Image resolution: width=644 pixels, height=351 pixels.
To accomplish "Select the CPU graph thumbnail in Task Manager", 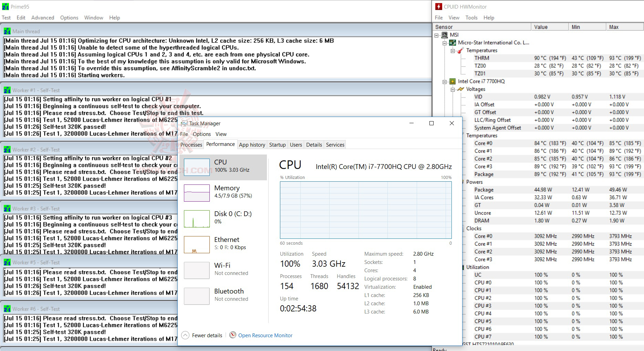I will 197,167.
